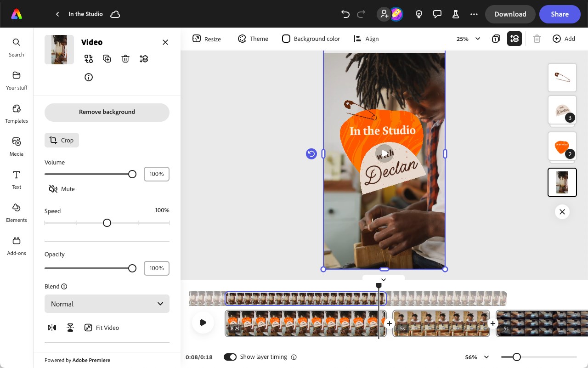Mute the video clip audio
Viewport: 588px width, 368px height.
pos(61,189)
